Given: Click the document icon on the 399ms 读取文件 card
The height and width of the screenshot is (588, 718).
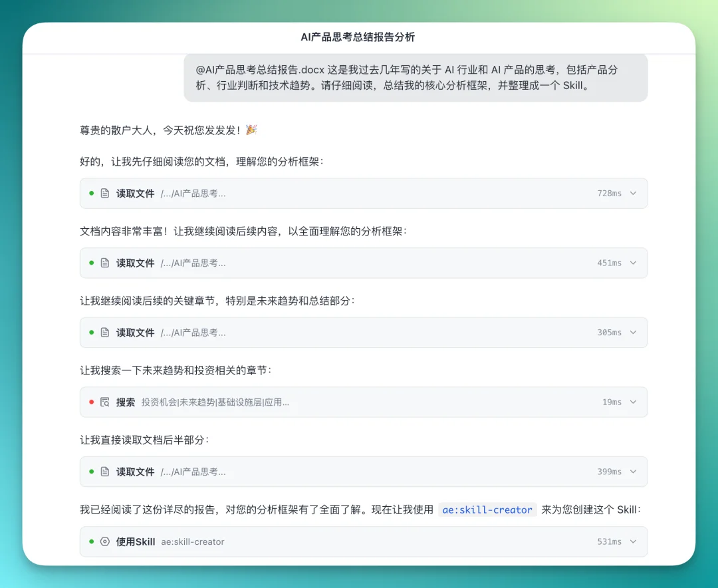Looking at the screenshot, I should pos(105,472).
